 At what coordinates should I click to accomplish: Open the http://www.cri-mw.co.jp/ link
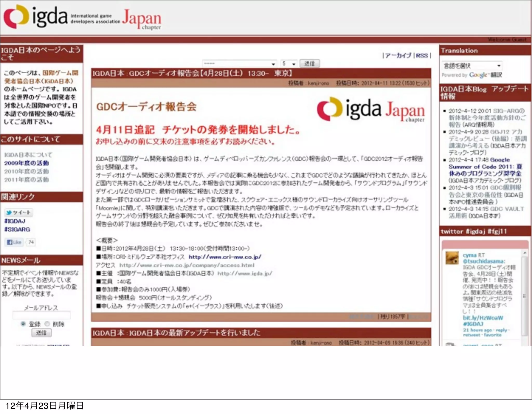(225, 257)
